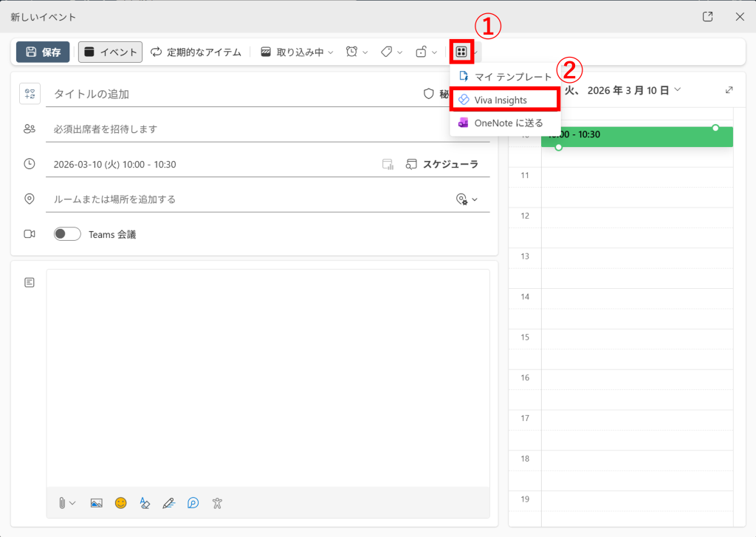
Task: Open the 取り込み中 status dropdown
Action: coord(298,52)
